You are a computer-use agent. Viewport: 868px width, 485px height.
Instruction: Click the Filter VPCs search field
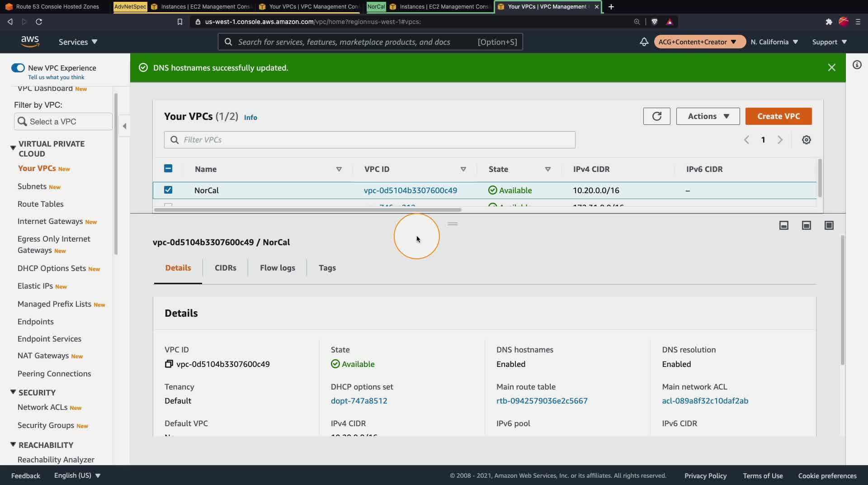point(369,140)
